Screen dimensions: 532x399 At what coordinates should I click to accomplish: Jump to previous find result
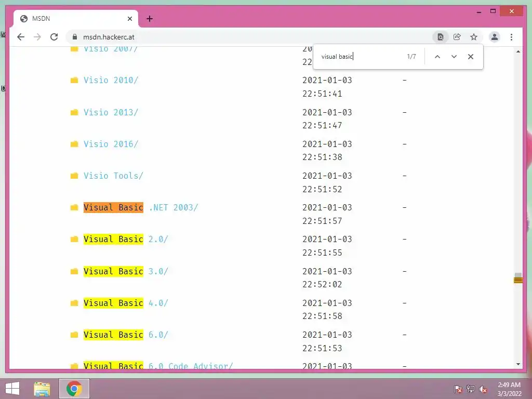(x=437, y=57)
